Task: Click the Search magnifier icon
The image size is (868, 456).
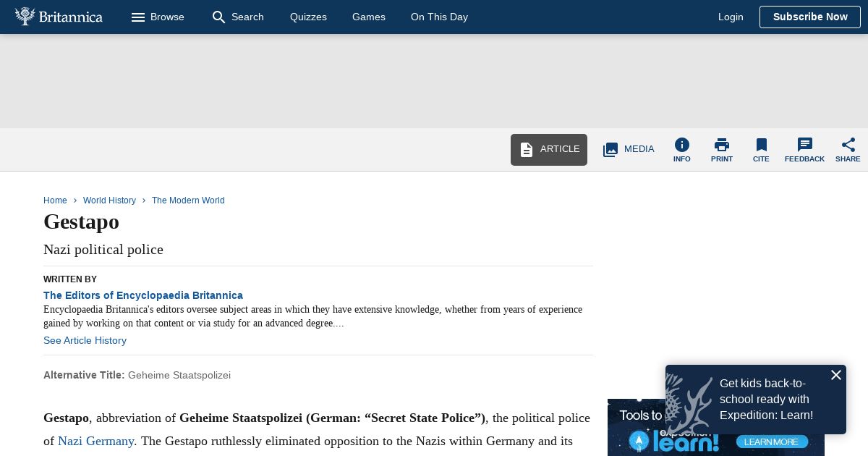Action: coord(218,17)
